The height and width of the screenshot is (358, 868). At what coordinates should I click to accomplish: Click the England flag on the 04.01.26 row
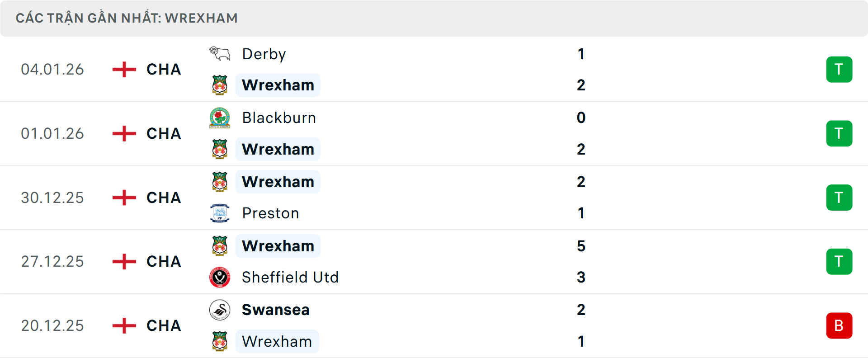pos(124,70)
